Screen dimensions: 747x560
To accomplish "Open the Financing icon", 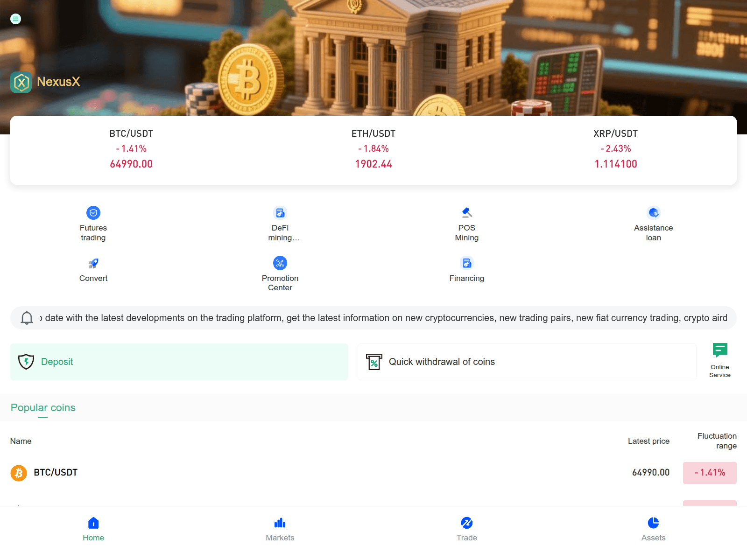I will click(467, 263).
